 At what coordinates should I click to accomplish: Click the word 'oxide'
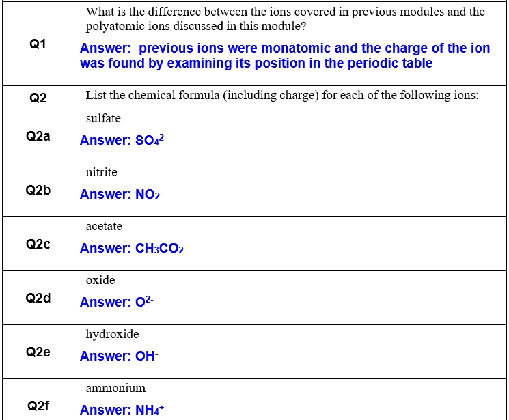[100, 280]
